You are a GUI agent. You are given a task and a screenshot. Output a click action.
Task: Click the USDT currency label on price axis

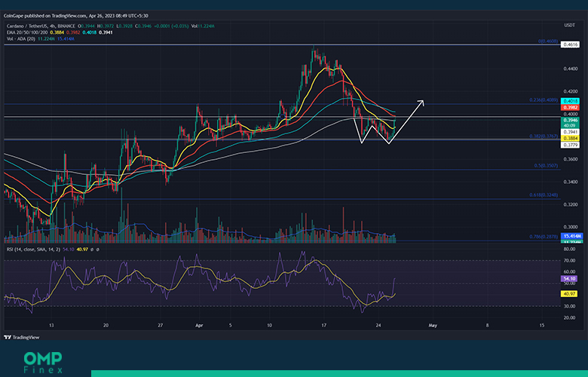[x=570, y=25]
